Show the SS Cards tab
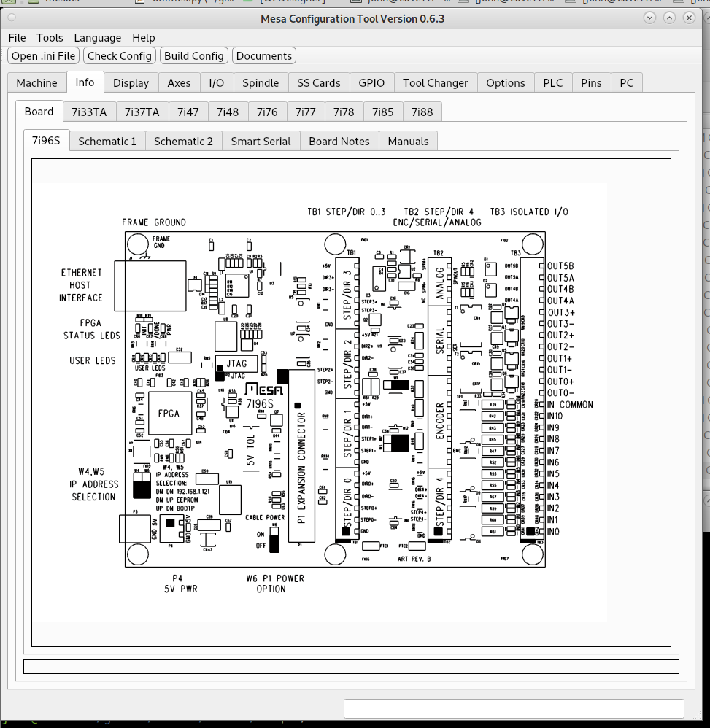 pyautogui.click(x=319, y=82)
